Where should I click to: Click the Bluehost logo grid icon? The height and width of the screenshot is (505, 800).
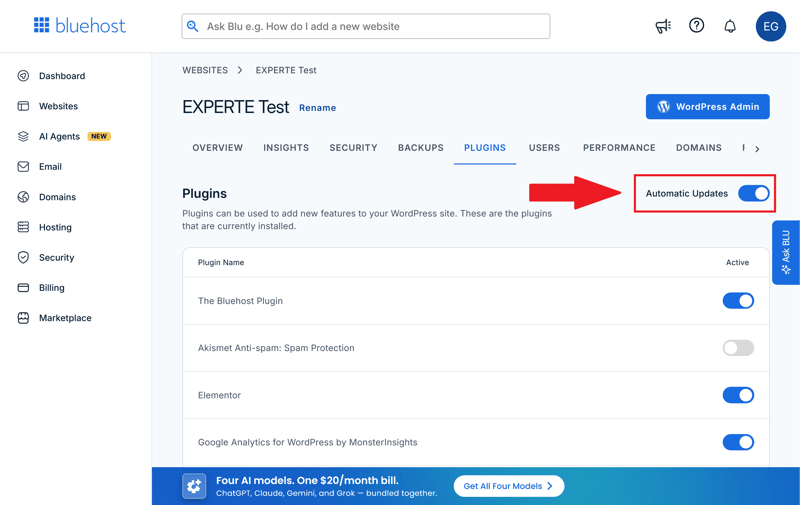coord(41,25)
